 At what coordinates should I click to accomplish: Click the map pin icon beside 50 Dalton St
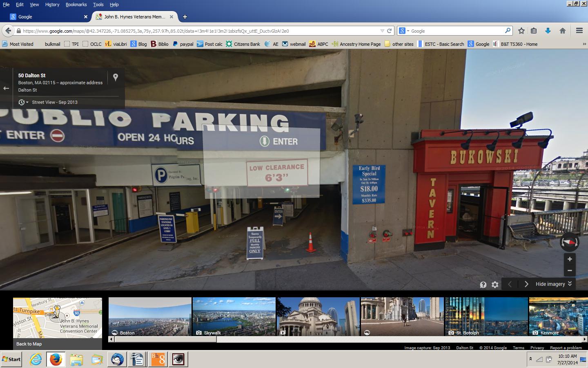point(116,77)
